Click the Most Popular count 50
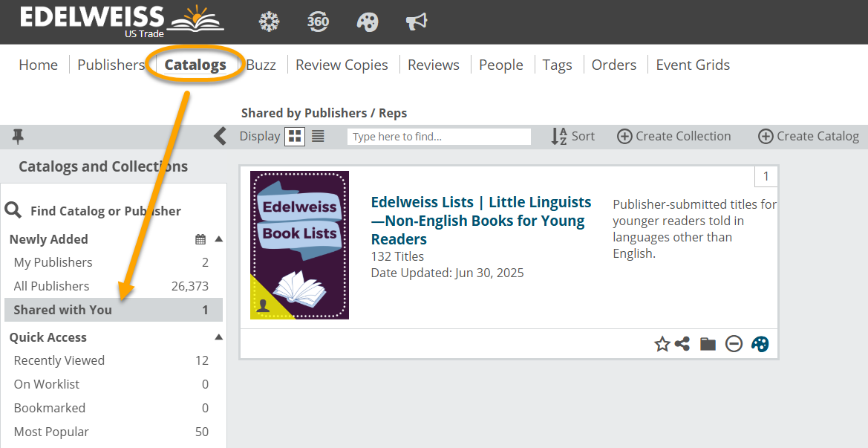 point(202,432)
